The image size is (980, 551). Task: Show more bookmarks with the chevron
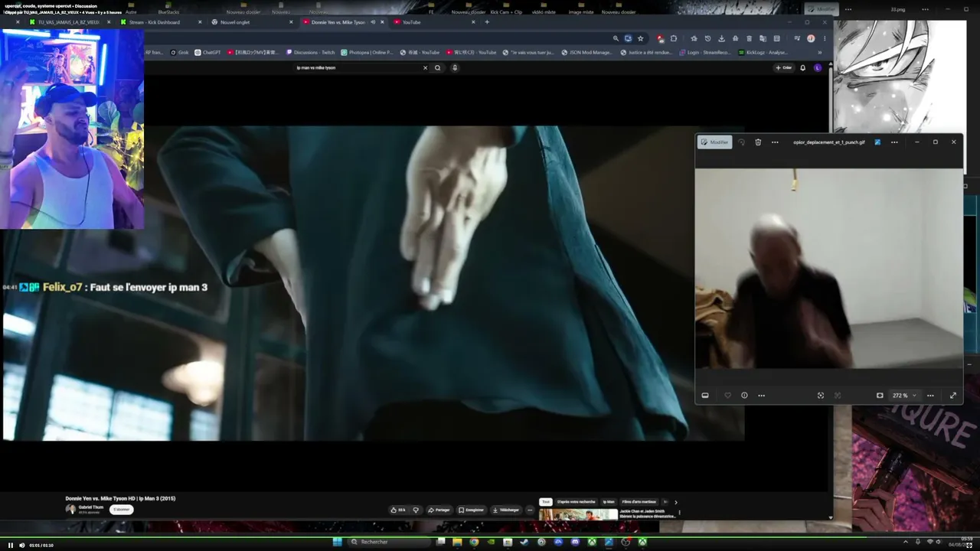click(x=820, y=53)
